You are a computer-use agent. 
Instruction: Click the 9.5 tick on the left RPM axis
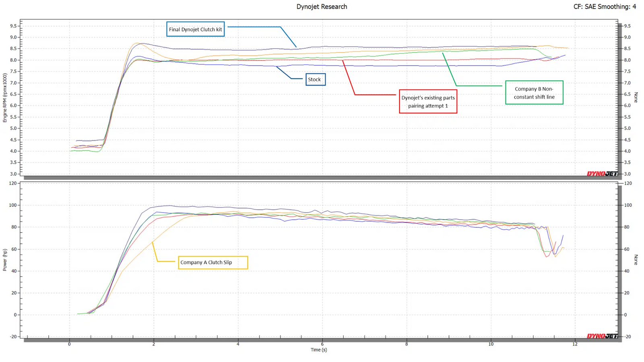coord(13,26)
